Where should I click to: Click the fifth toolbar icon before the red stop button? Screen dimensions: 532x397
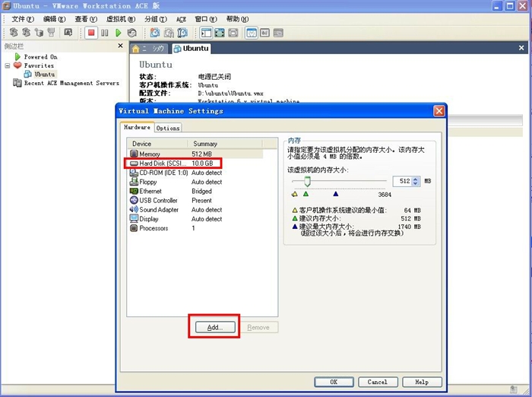pyautogui.click(x=68, y=33)
